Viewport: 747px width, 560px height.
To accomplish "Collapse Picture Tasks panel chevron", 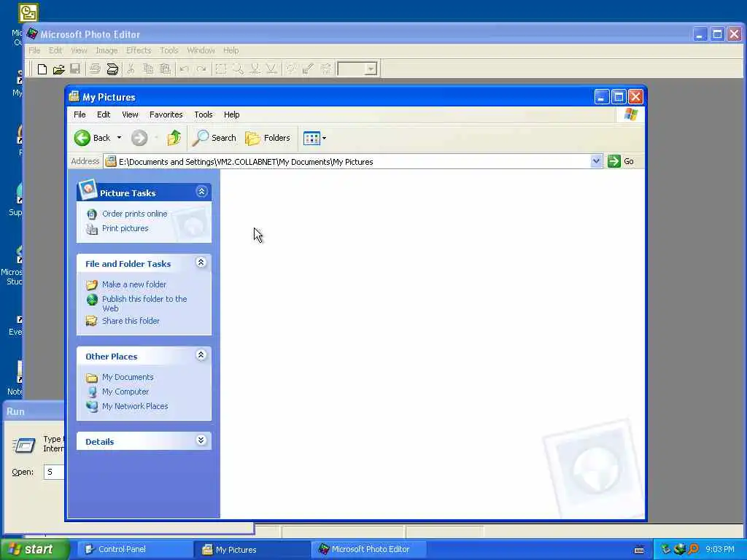I will pos(201,192).
